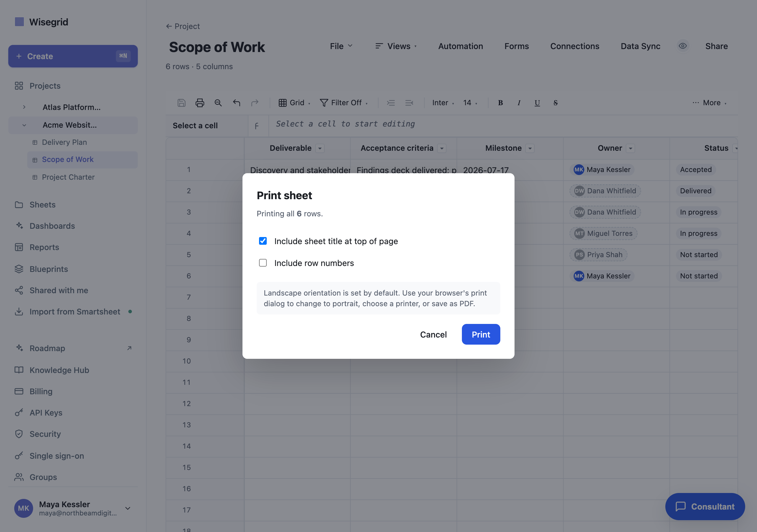Open the Automation tab

tap(461, 46)
